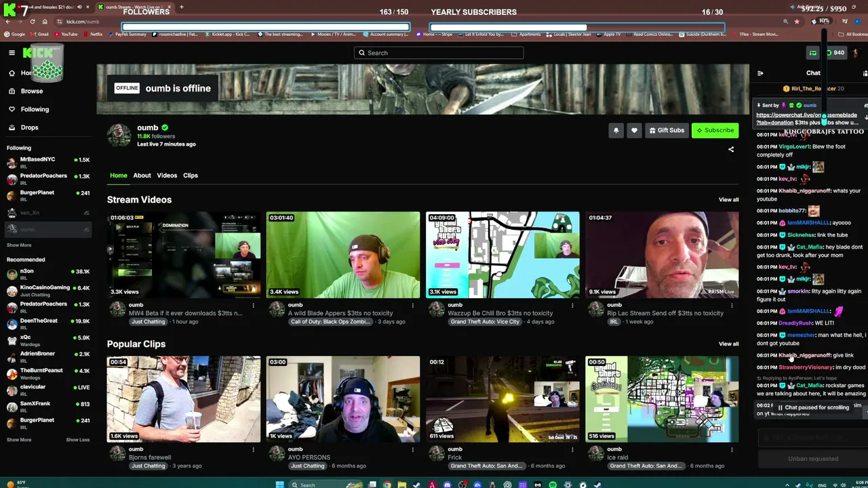Click the taskbar Search box
This screenshot has width=868, height=488.
(x=324, y=485)
